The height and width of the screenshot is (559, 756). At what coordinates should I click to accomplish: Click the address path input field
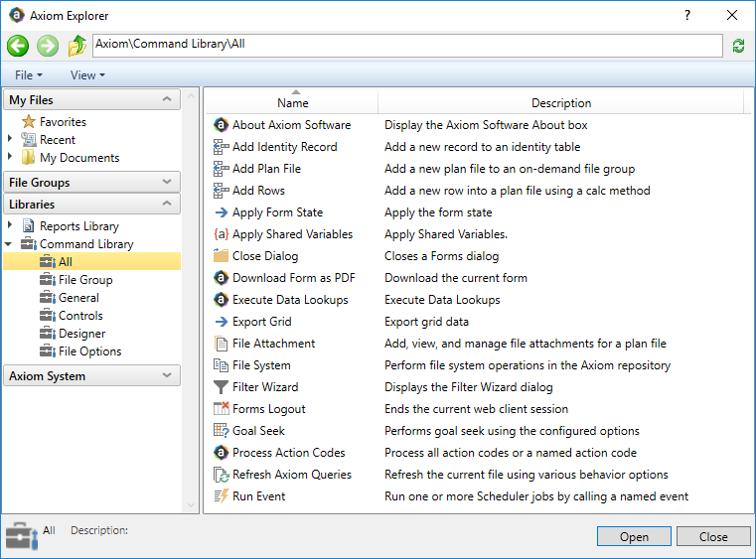406,46
